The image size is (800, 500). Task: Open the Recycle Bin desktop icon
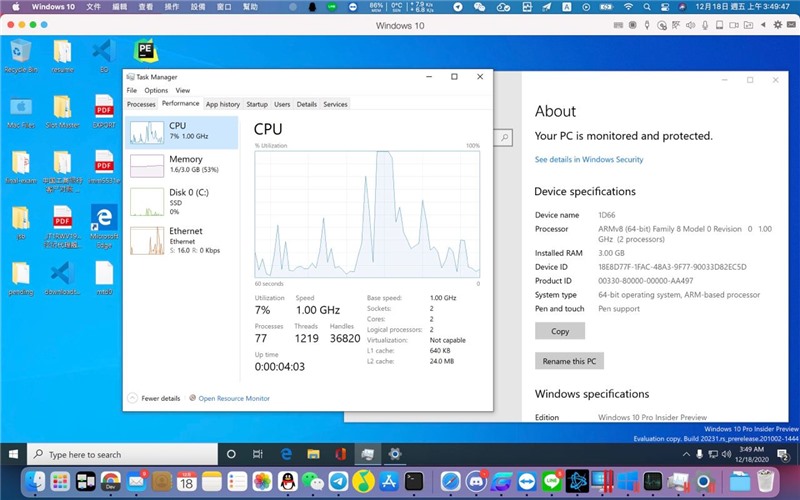[x=19, y=53]
